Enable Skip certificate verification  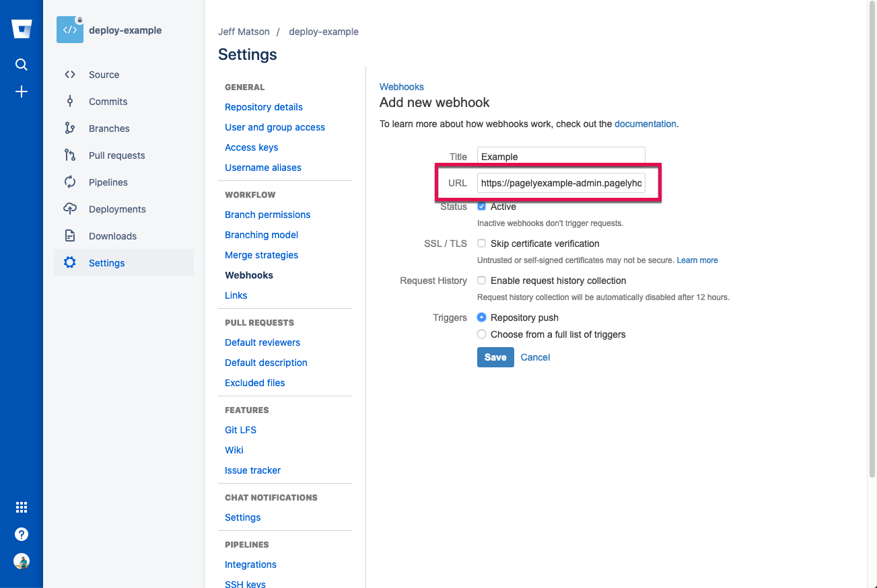click(x=481, y=244)
